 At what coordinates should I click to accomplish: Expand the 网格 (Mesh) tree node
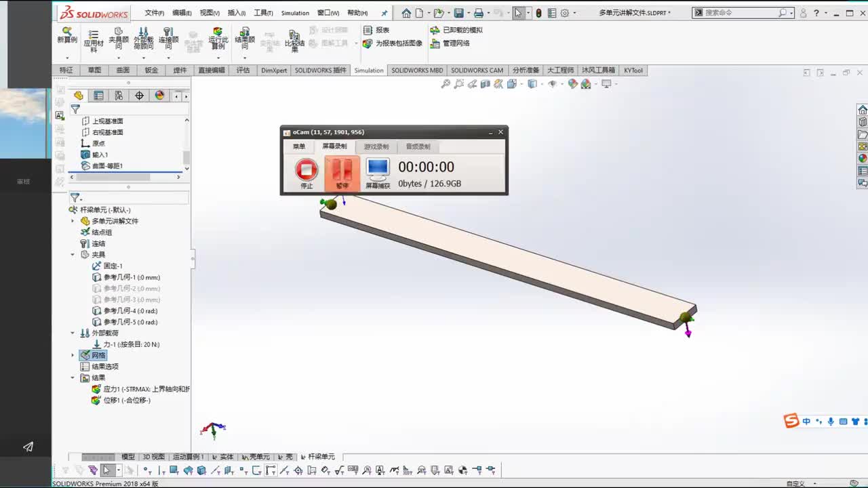tap(73, 356)
